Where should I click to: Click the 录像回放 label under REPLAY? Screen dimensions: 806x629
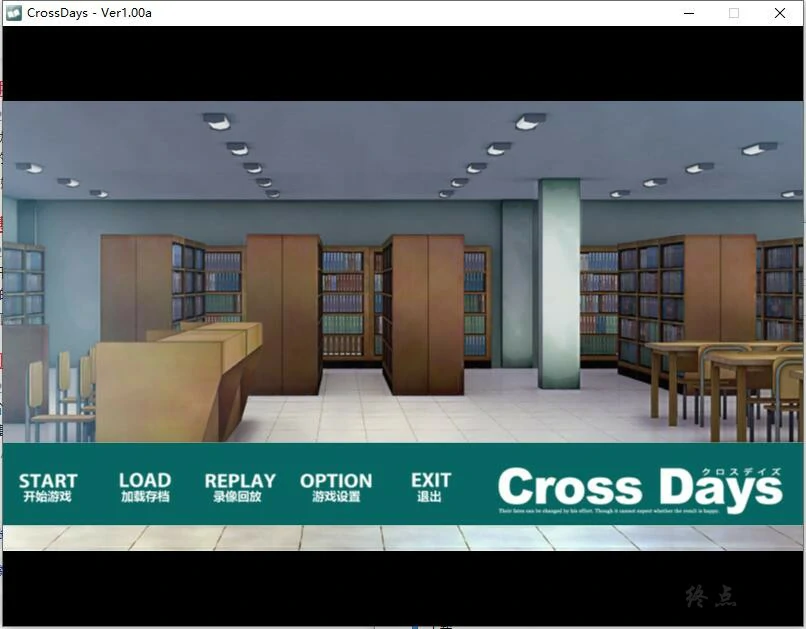pyautogui.click(x=239, y=497)
